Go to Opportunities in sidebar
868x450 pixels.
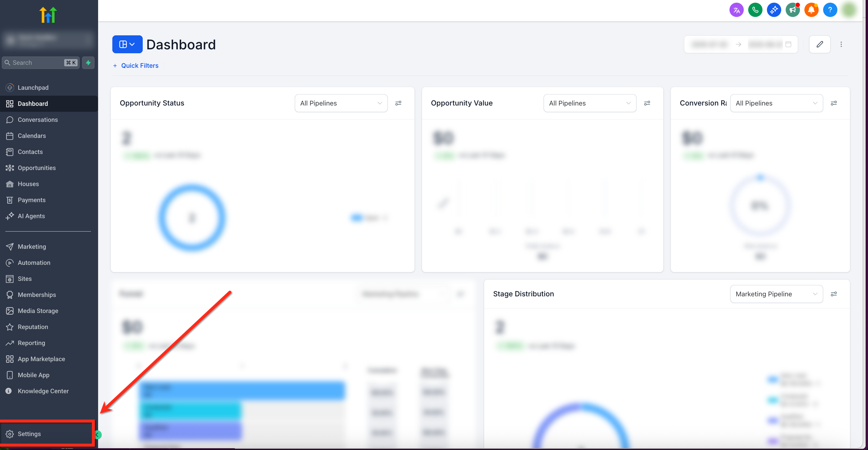click(x=36, y=168)
